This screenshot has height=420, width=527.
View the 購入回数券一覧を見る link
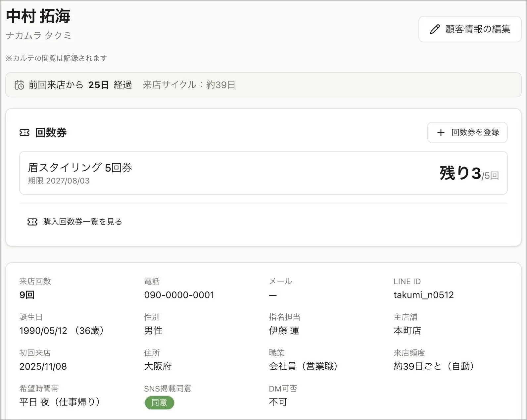coord(75,222)
